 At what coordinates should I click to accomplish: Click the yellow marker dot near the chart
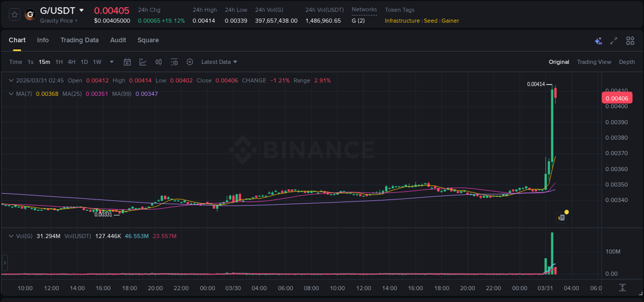(567, 212)
